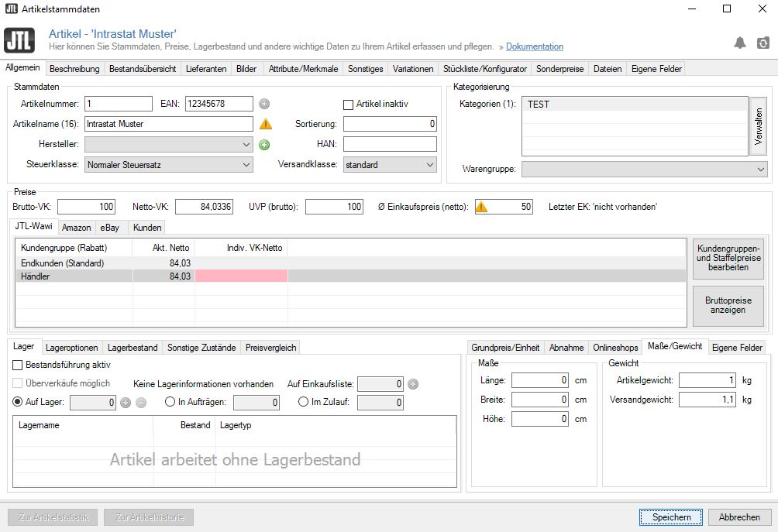The image size is (778, 532).
Task: Click the Artikelnummer input field
Action: pos(118,104)
